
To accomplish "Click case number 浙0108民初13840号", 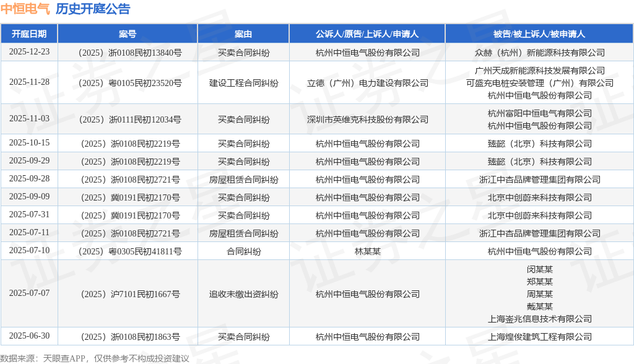I will pyautogui.click(x=130, y=53).
